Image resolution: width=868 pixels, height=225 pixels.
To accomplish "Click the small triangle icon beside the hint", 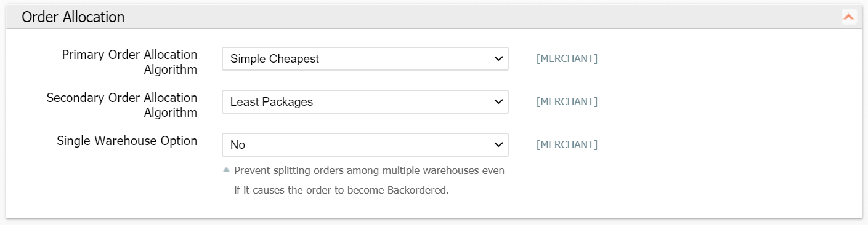I will (226, 170).
